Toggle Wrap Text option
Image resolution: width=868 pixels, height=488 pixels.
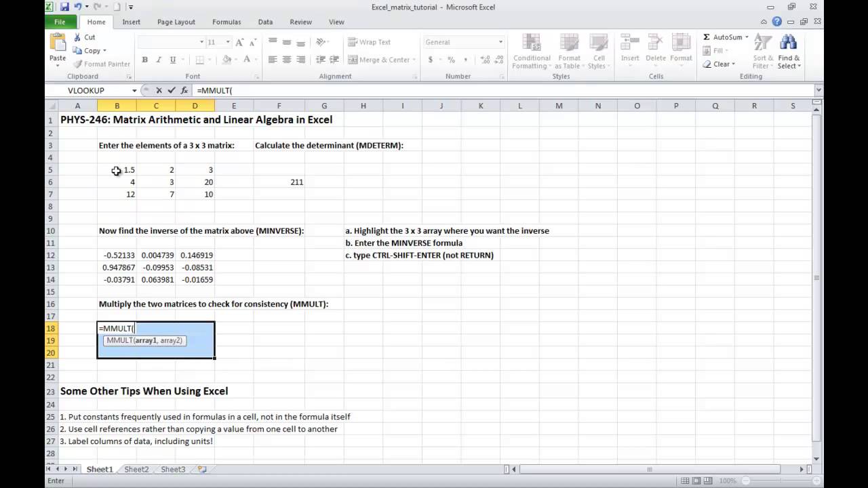370,42
